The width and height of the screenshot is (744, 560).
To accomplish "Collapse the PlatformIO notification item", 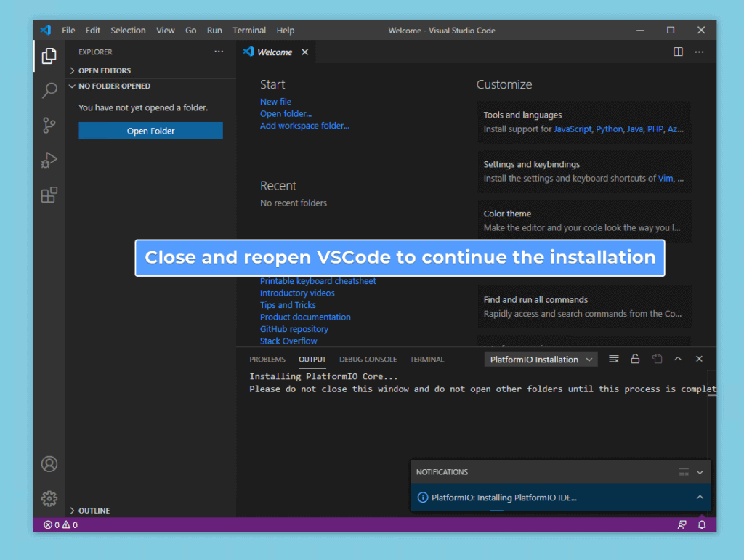I will [700, 497].
